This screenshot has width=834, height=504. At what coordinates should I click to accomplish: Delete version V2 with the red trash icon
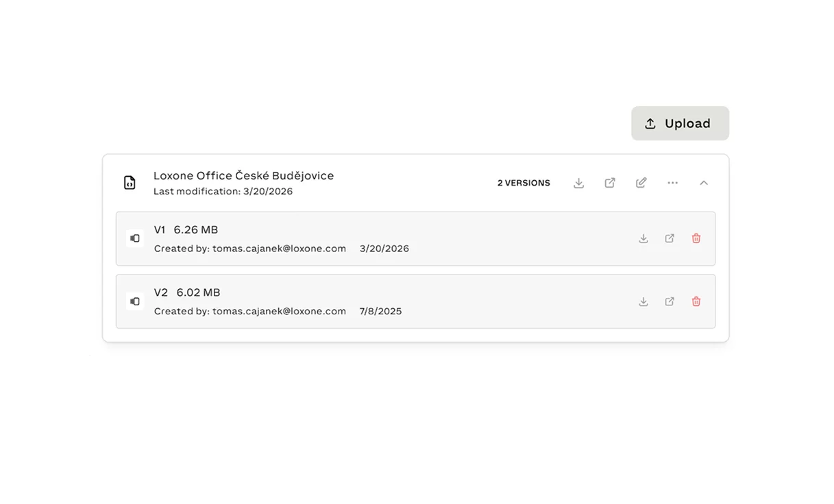[696, 301]
